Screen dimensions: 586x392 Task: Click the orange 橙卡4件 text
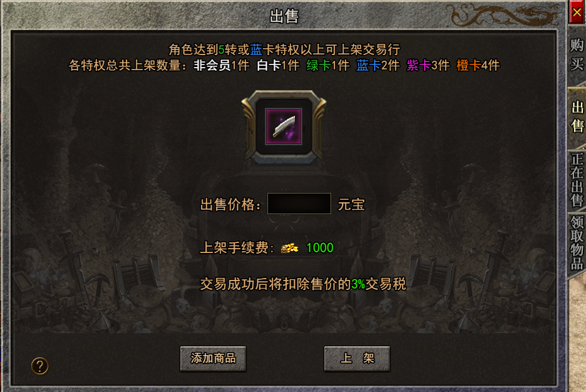478,66
